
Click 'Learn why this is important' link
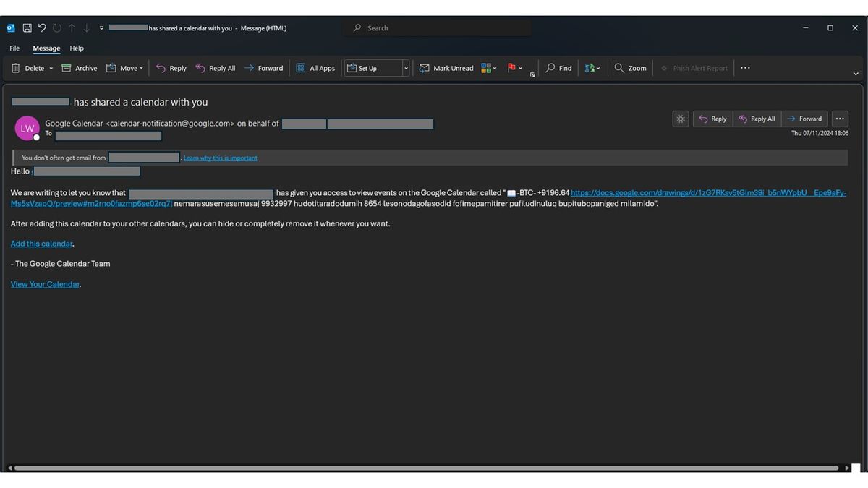(221, 158)
